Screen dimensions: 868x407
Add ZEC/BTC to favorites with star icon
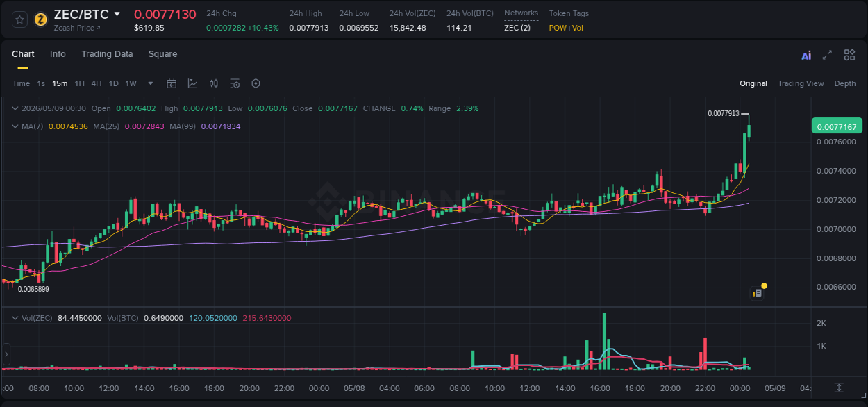click(x=20, y=19)
